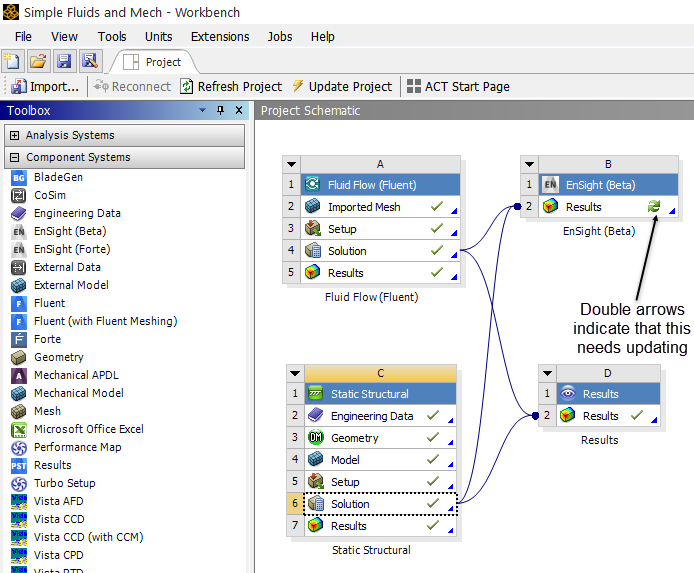
Task: Switch to the Project tab
Action: click(153, 62)
